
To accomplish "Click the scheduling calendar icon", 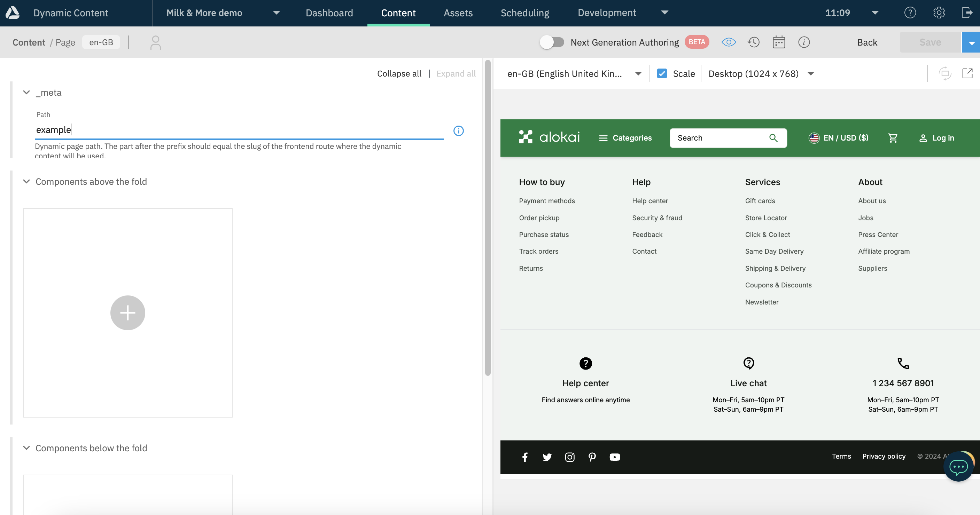I will 779,42.
